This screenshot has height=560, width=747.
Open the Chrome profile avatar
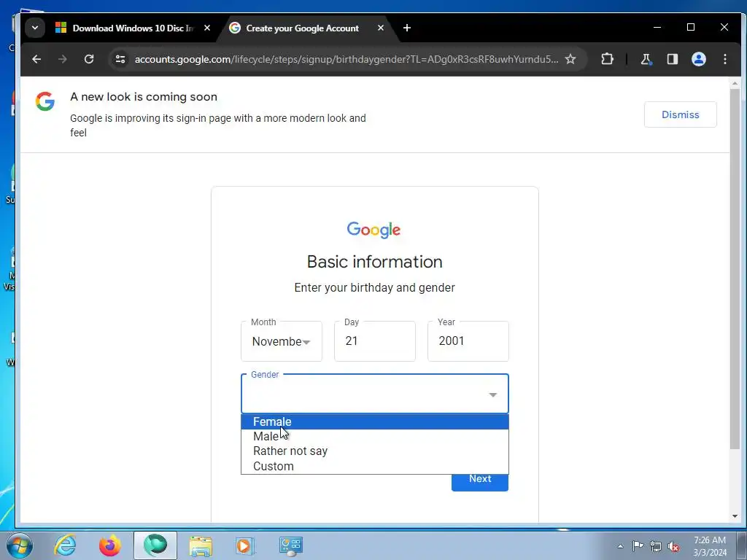698,59
